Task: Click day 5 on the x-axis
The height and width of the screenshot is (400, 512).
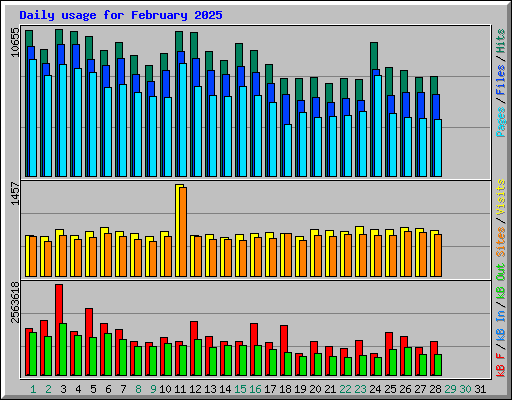Action: tap(93, 389)
